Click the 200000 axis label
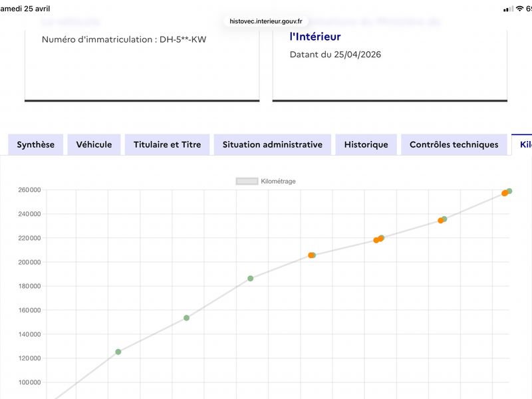Screen dimensions: 532x399 coord(29,262)
